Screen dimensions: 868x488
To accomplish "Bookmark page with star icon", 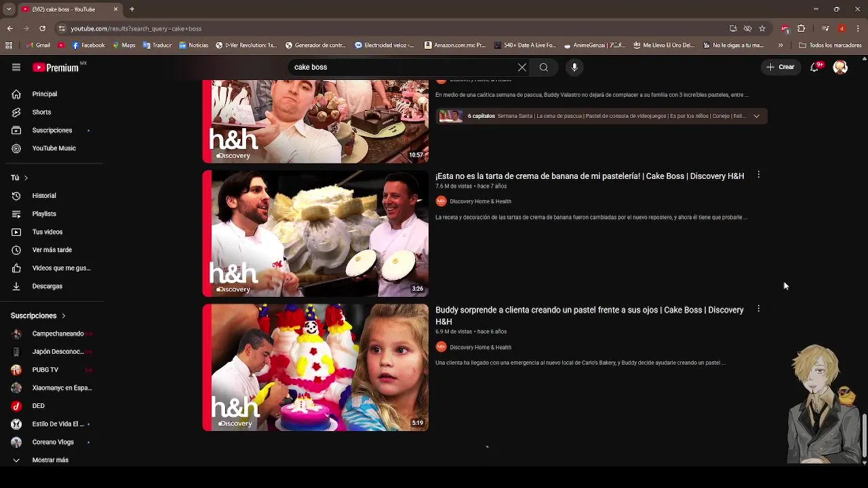I will point(762,28).
